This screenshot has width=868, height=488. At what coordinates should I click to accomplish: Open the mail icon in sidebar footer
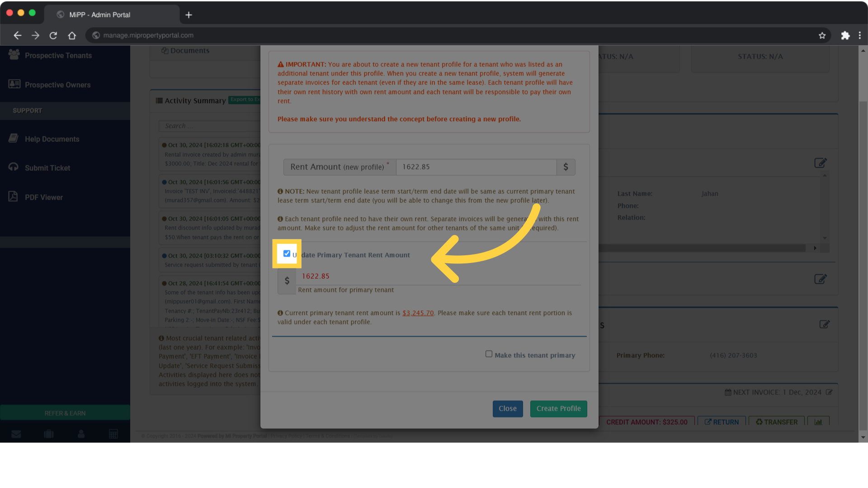(16, 434)
